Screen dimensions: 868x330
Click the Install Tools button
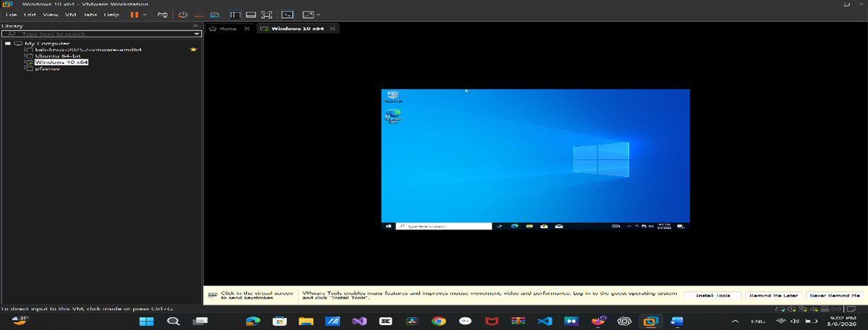coord(713,295)
